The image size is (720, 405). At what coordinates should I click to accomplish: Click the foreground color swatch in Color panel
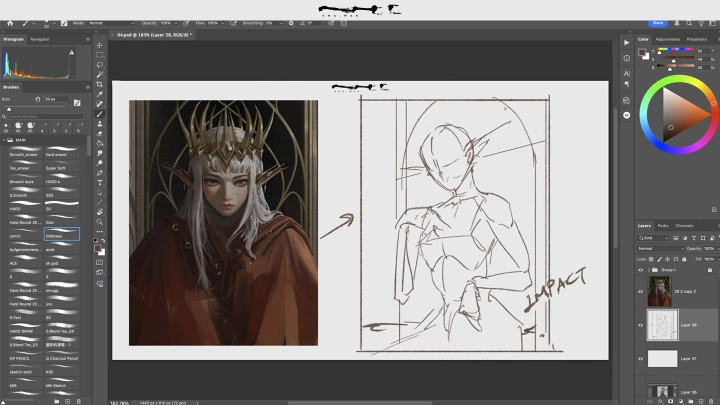(642, 52)
